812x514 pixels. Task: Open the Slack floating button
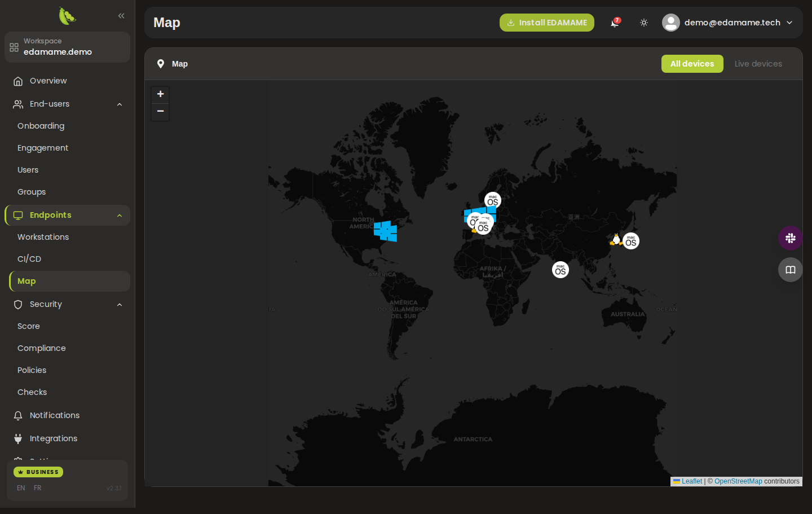point(791,238)
